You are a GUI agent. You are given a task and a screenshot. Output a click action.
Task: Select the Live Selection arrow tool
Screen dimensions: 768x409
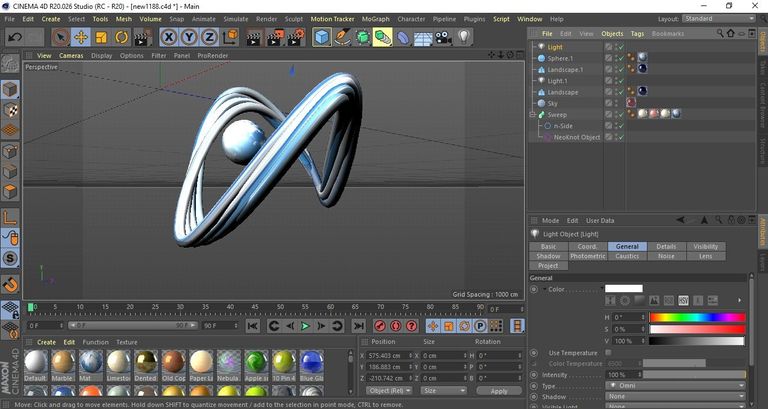(60, 37)
